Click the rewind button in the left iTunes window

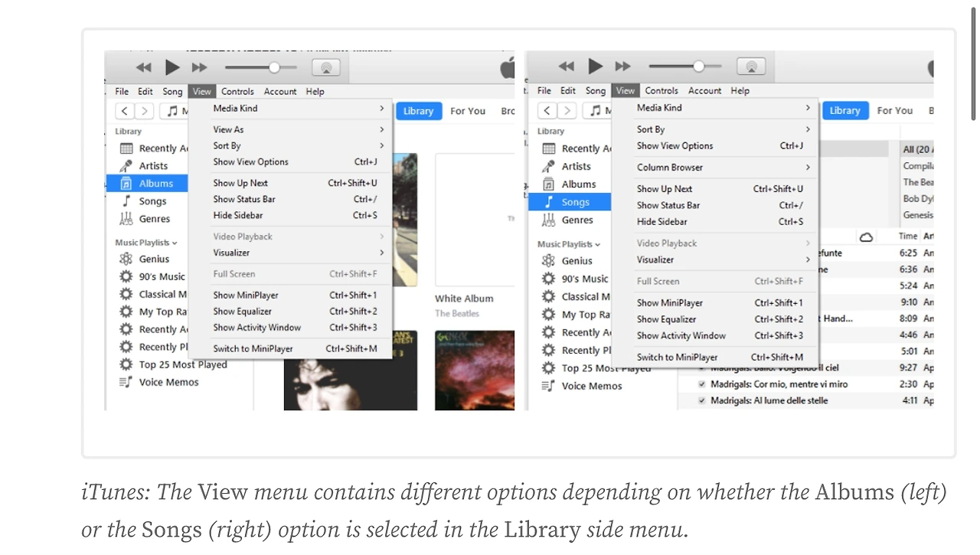pos(144,67)
